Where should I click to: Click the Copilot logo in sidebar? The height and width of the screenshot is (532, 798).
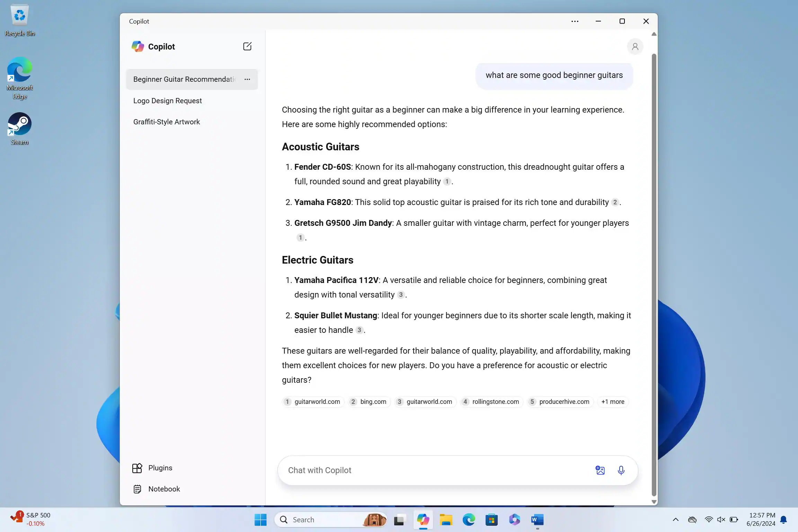tap(138, 46)
